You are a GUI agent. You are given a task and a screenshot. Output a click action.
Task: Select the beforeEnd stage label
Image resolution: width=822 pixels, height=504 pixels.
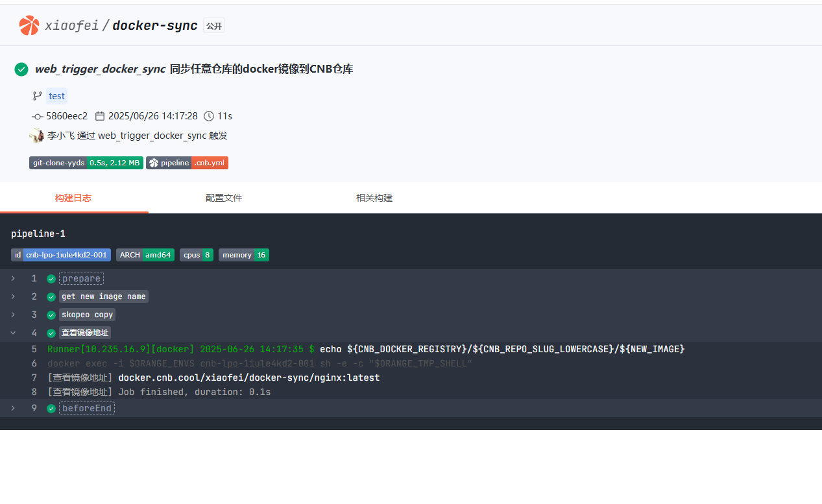click(x=87, y=408)
